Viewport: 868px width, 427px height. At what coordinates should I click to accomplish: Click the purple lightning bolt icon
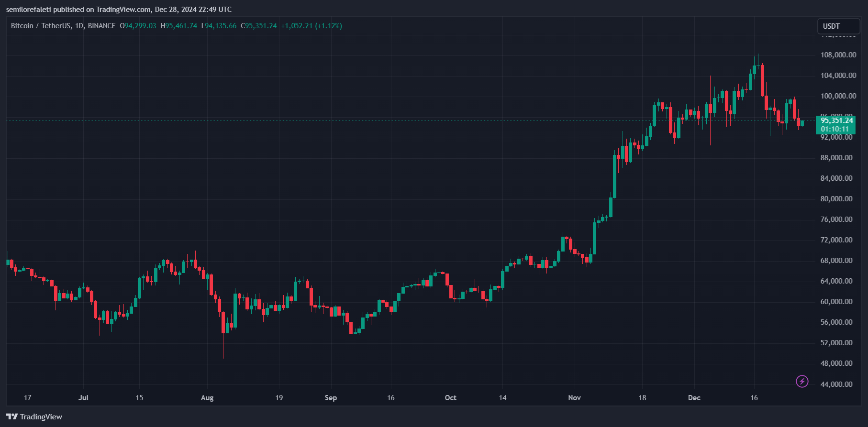click(x=802, y=381)
